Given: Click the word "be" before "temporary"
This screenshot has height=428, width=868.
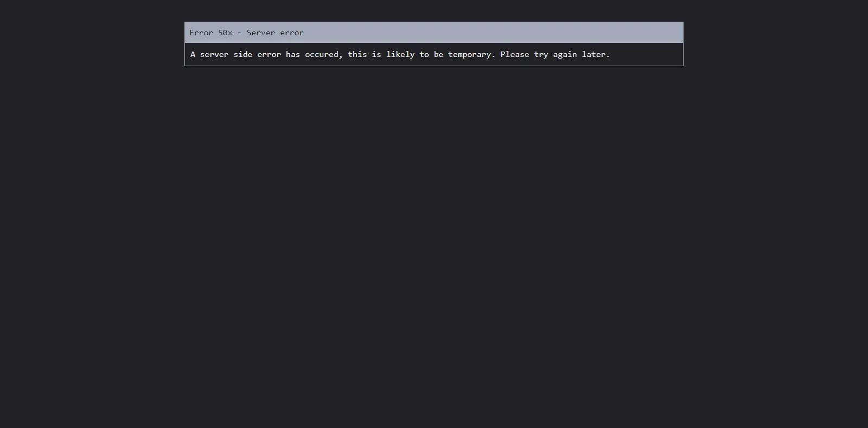Looking at the screenshot, I should click(x=438, y=54).
